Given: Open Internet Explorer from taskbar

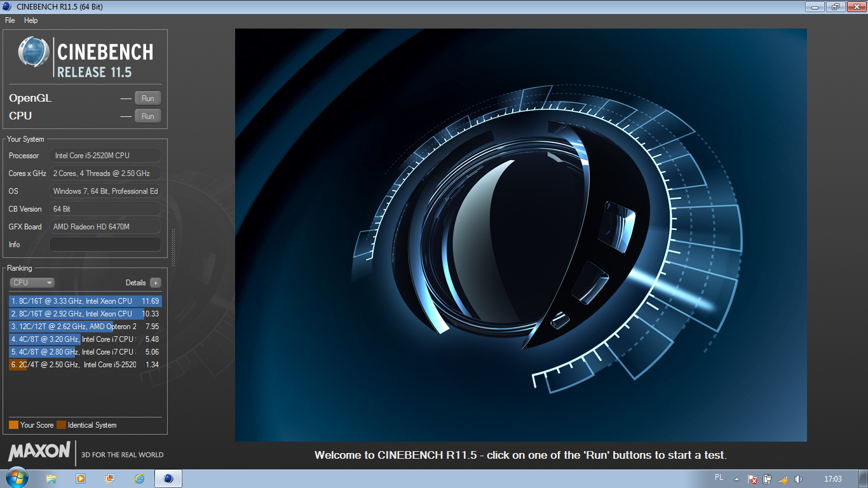Looking at the screenshot, I should click(139, 478).
